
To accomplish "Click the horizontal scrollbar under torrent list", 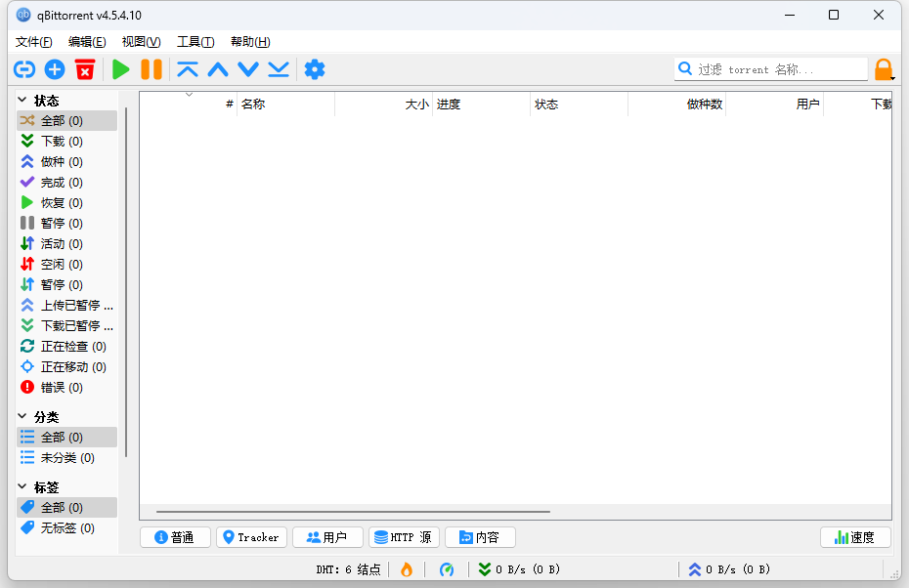I will [x=352, y=511].
